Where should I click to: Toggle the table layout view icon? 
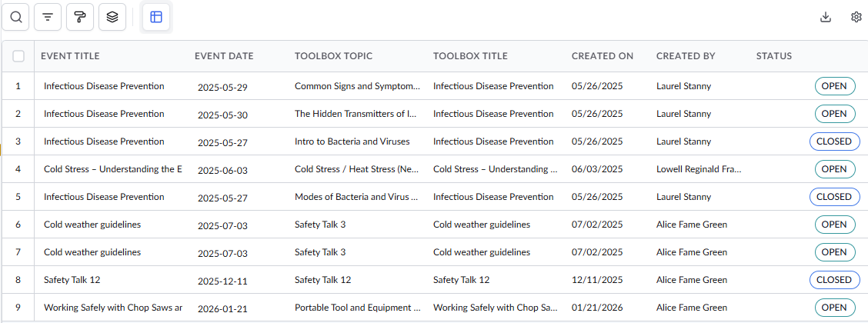click(156, 17)
